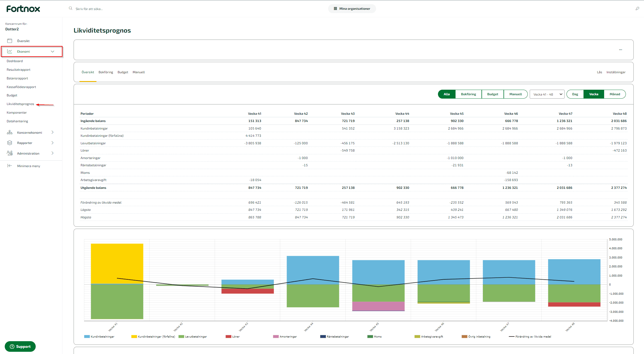Click the dark blue Räntebetalningar legend swatch
Screen dimensions: 644x354
tap(323, 337)
